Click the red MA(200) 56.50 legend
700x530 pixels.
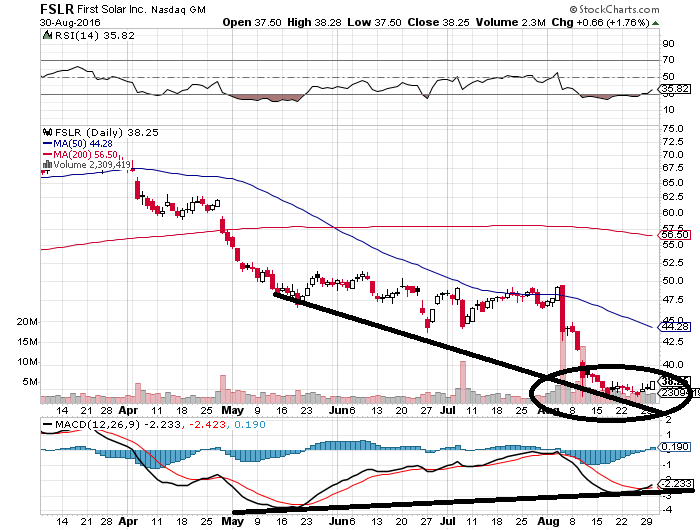pos(80,154)
